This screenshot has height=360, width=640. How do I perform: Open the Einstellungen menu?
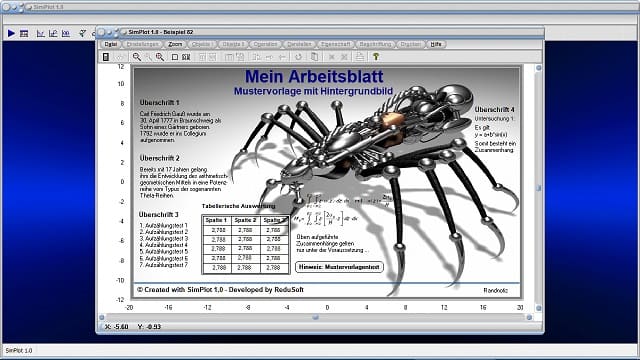[142, 44]
